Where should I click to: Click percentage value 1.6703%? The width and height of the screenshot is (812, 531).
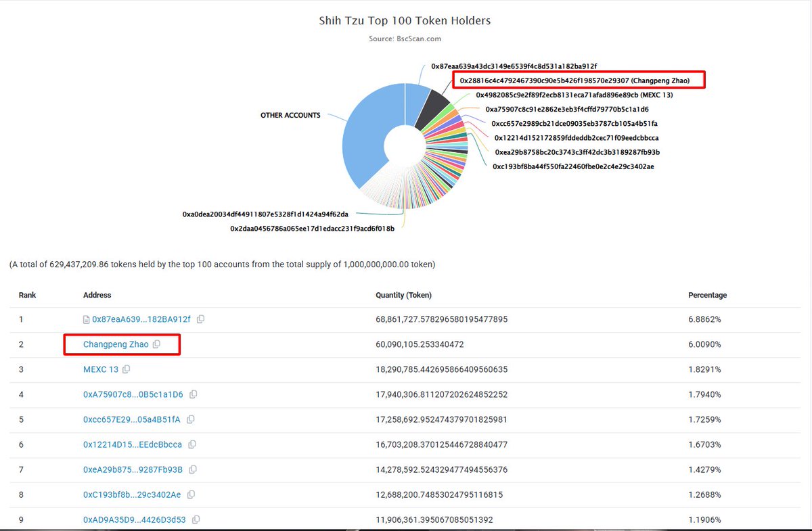pos(704,444)
